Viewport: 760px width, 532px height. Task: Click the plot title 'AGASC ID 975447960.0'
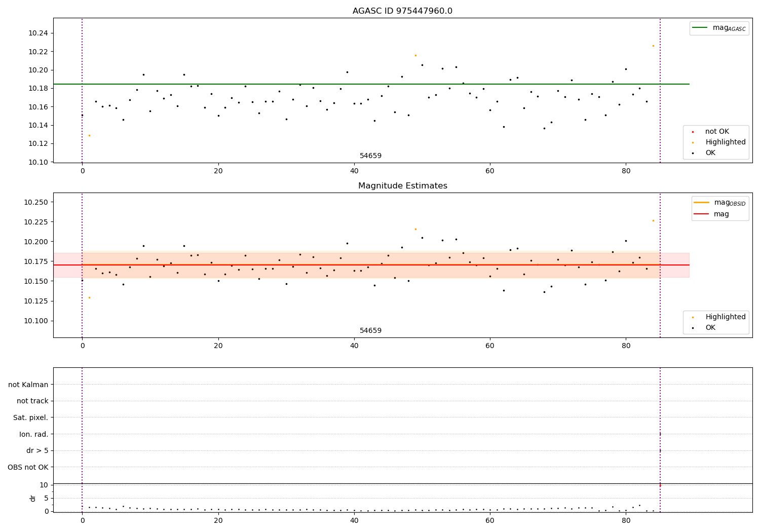click(x=402, y=11)
